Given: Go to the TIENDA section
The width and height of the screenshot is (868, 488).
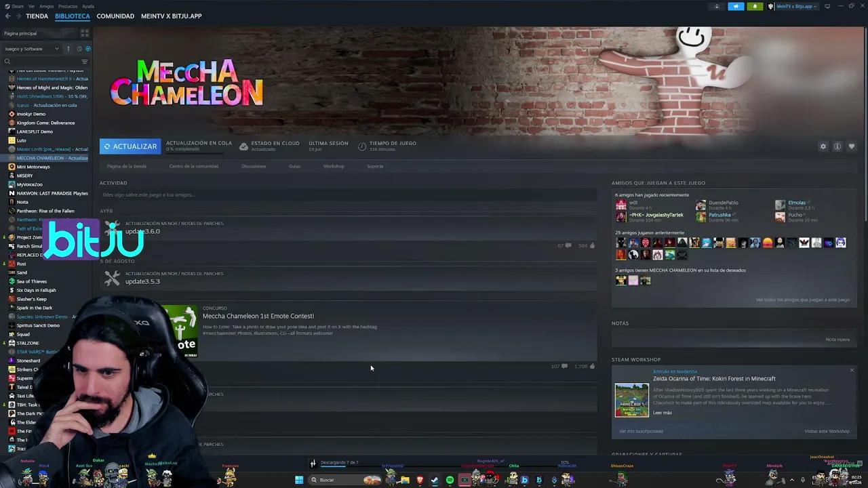Looking at the screenshot, I should (x=37, y=16).
